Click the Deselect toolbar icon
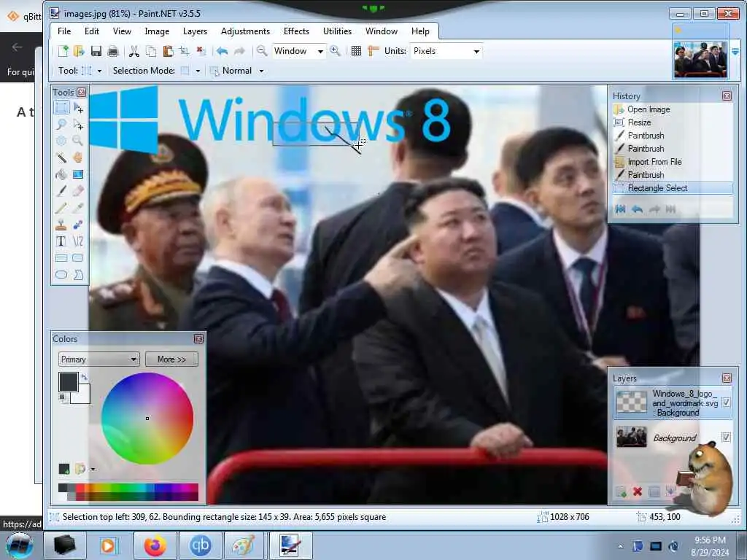The image size is (747, 560). 201,51
